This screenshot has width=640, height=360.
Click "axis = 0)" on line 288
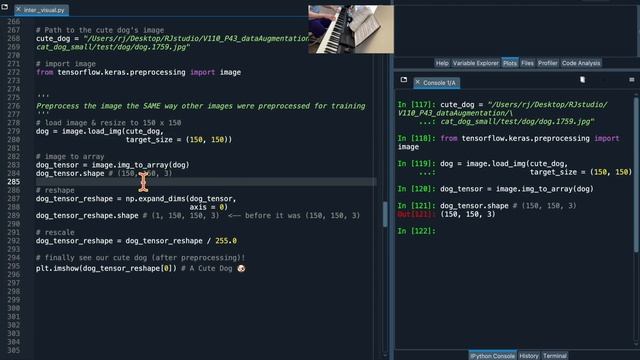209,207
